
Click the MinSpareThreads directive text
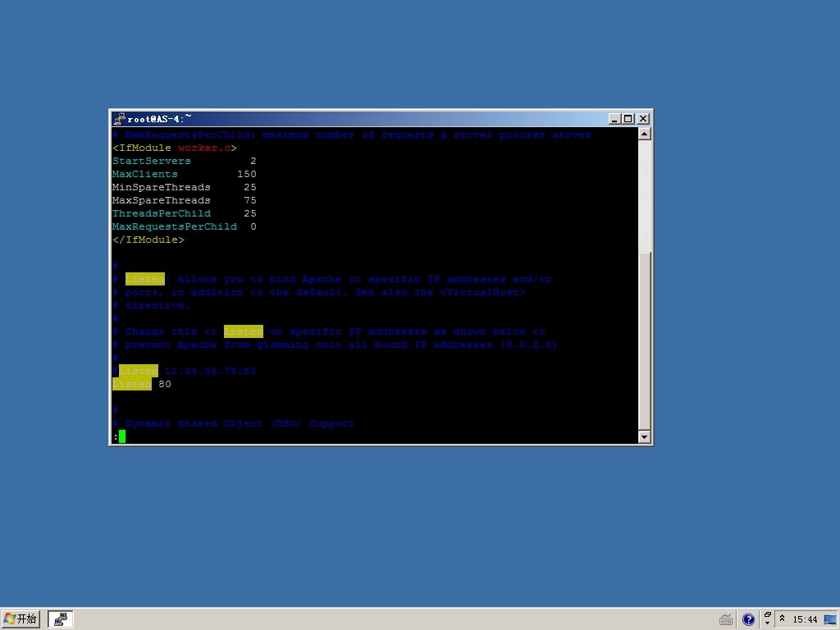[x=162, y=187]
